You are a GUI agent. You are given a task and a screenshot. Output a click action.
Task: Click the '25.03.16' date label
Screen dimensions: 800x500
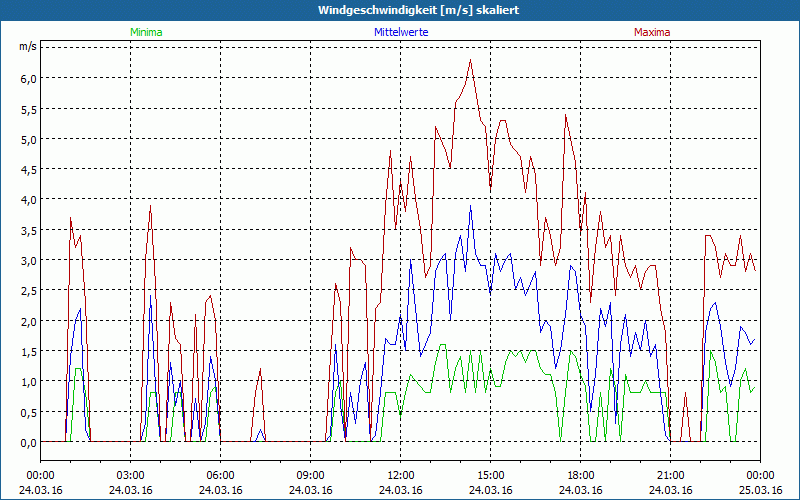click(x=760, y=490)
